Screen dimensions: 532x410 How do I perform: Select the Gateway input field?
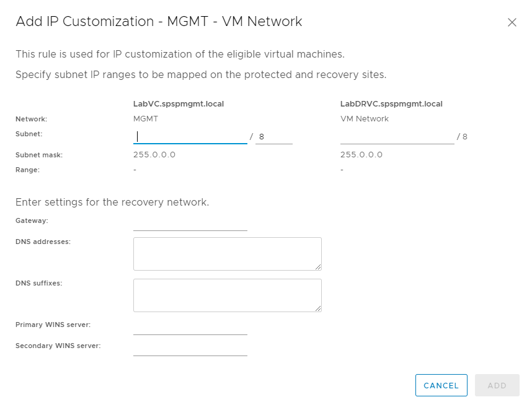click(x=190, y=223)
